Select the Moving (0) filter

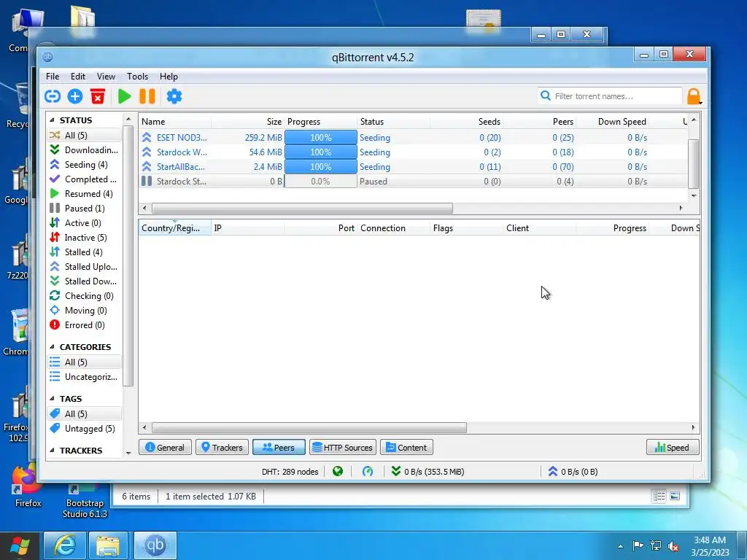pos(84,311)
